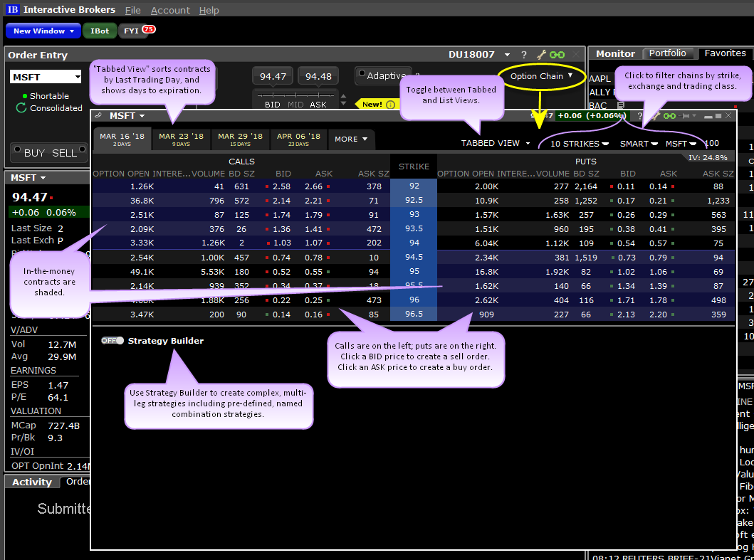754x560 pixels.
Task: Select the MAR 29 '18 expiration tab
Action: [240, 139]
